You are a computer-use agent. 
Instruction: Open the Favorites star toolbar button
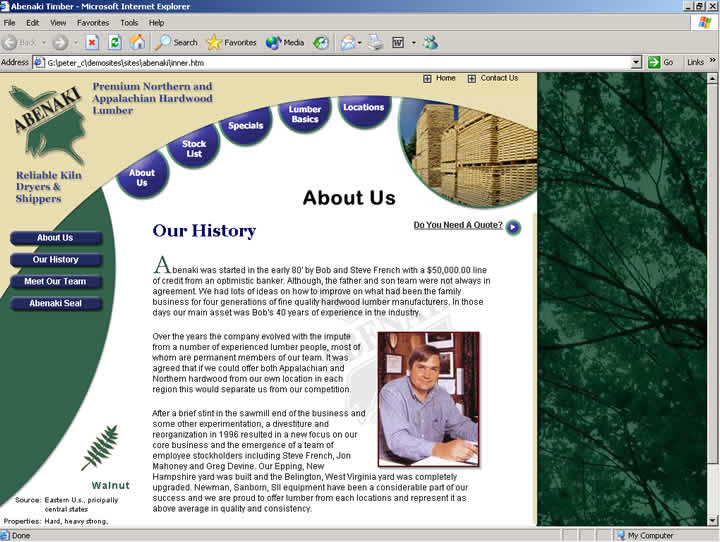[x=231, y=43]
